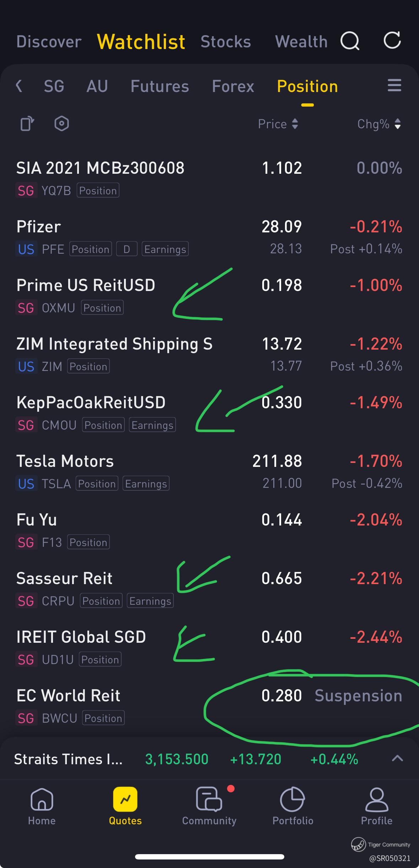Open the search magnifier icon

pyautogui.click(x=350, y=41)
